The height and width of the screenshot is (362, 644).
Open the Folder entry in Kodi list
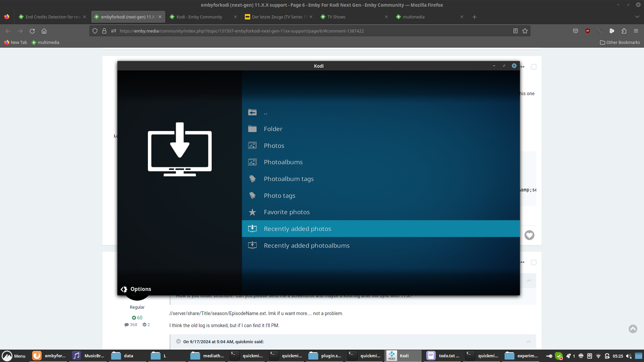(273, 129)
